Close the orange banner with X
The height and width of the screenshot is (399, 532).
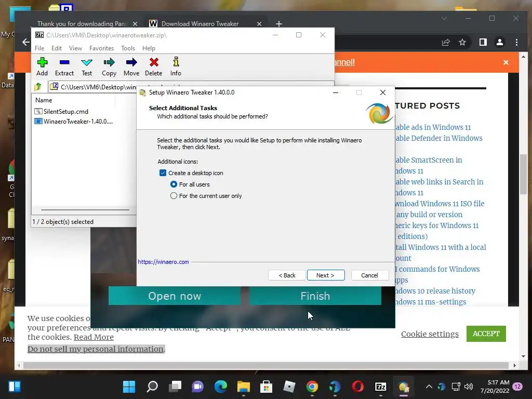506,62
